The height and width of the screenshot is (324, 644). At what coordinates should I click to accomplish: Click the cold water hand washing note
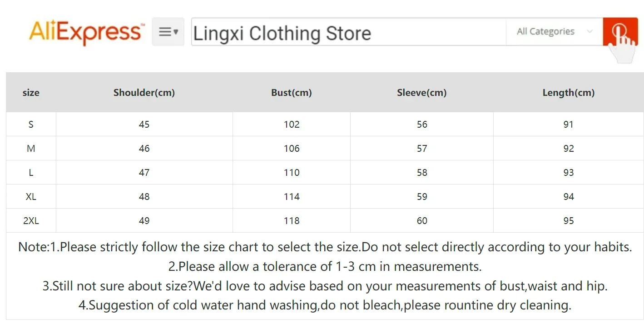325,305
